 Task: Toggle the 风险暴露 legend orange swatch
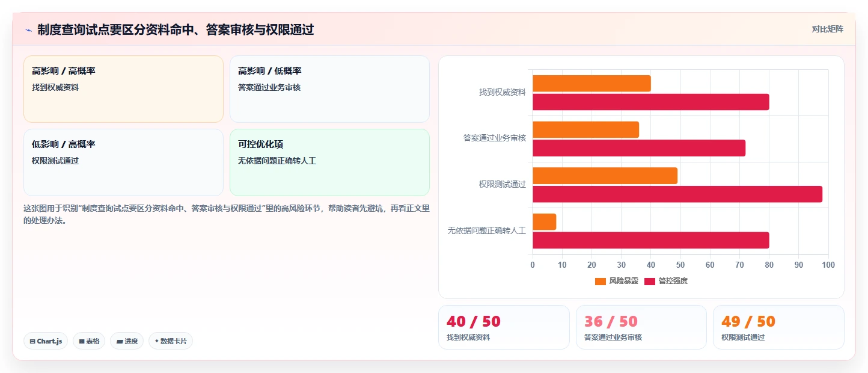pyautogui.click(x=601, y=281)
